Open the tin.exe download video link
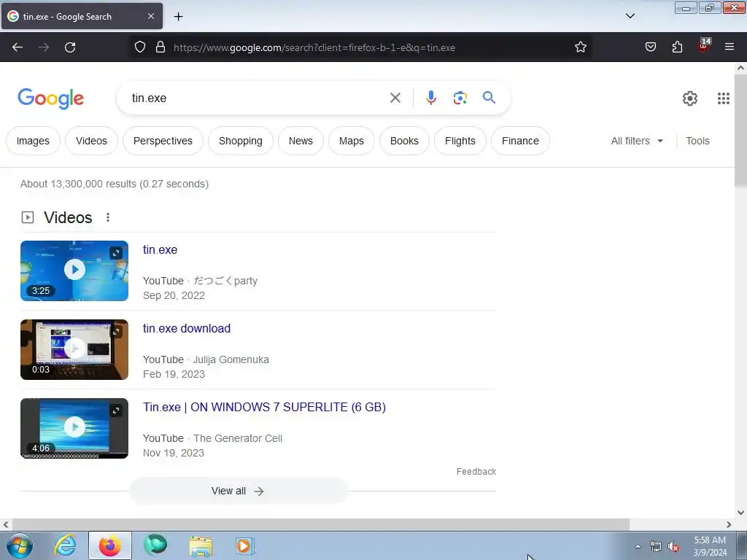This screenshot has height=560, width=747. click(x=187, y=329)
